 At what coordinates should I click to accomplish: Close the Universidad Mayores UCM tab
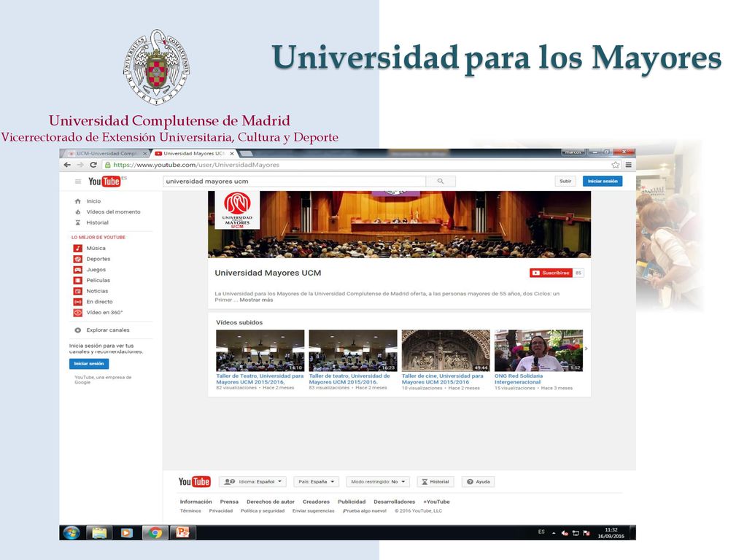pos(232,153)
